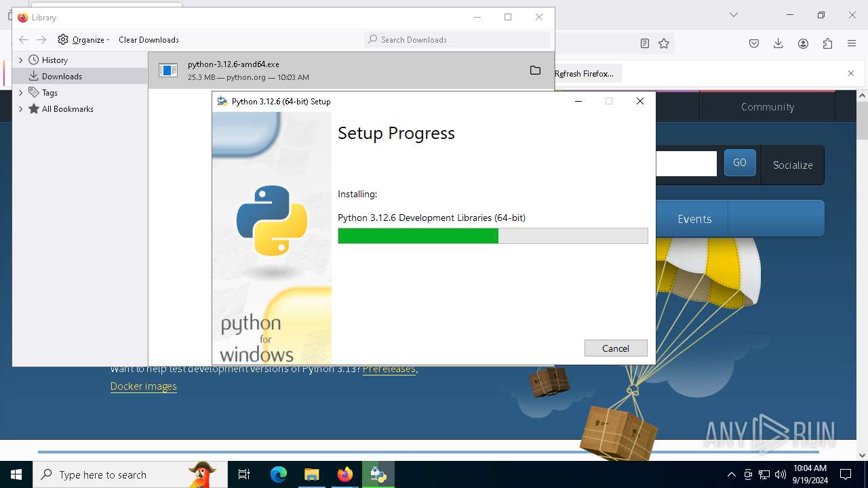This screenshot has height=488, width=868.
Task: Click the python installer file icon
Action: click(168, 70)
